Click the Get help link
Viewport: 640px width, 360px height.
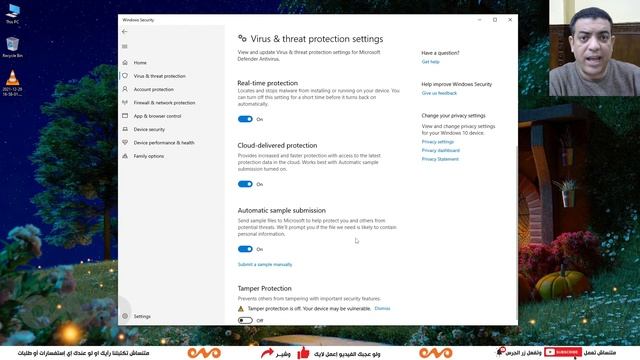tap(431, 62)
